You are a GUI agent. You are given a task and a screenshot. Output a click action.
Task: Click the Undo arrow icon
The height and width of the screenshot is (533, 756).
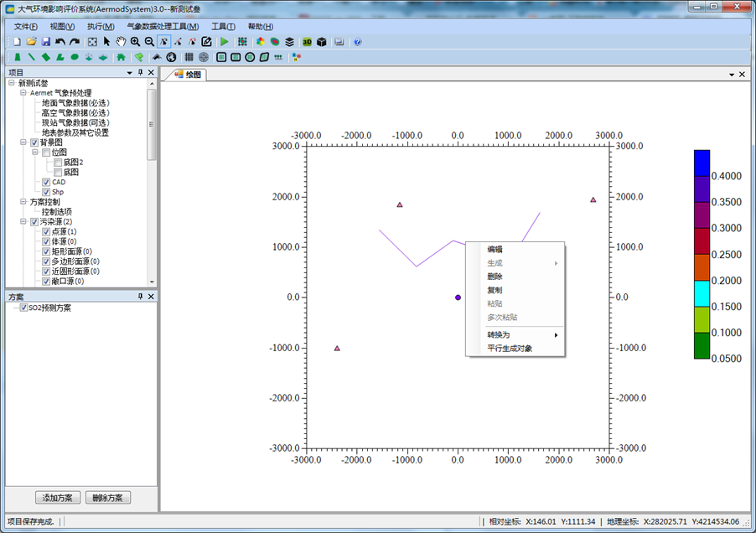60,41
